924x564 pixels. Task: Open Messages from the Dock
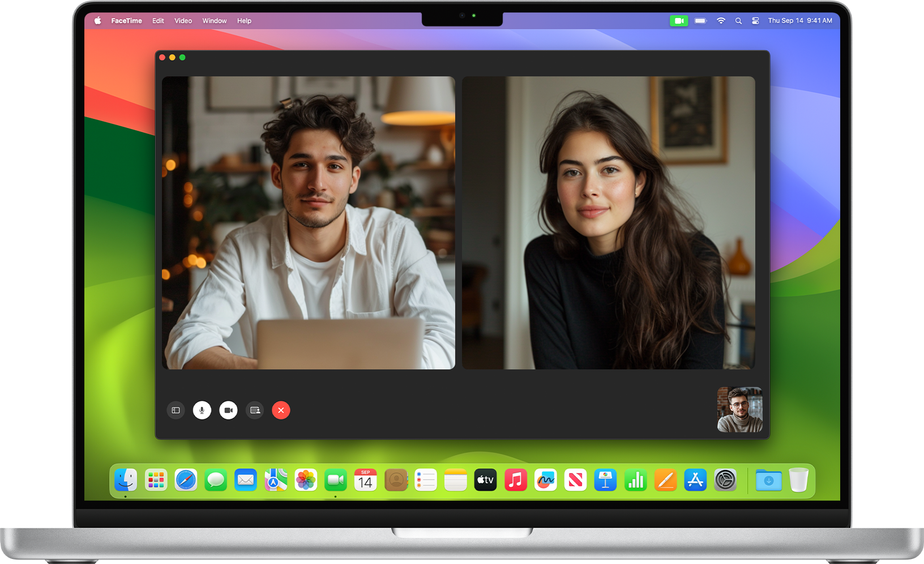(216, 480)
